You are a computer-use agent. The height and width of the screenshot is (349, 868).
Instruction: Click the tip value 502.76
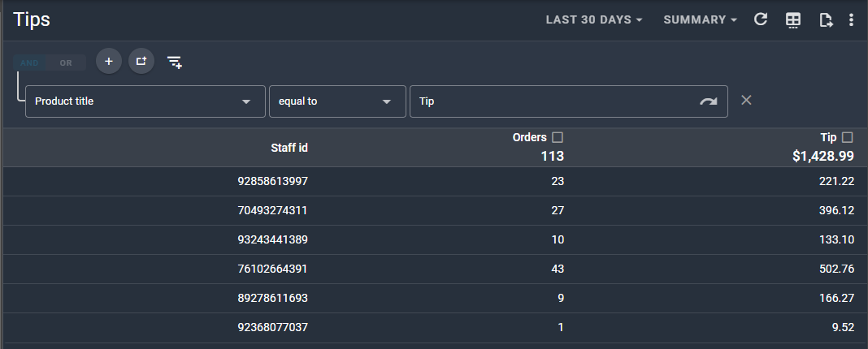tap(836, 269)
